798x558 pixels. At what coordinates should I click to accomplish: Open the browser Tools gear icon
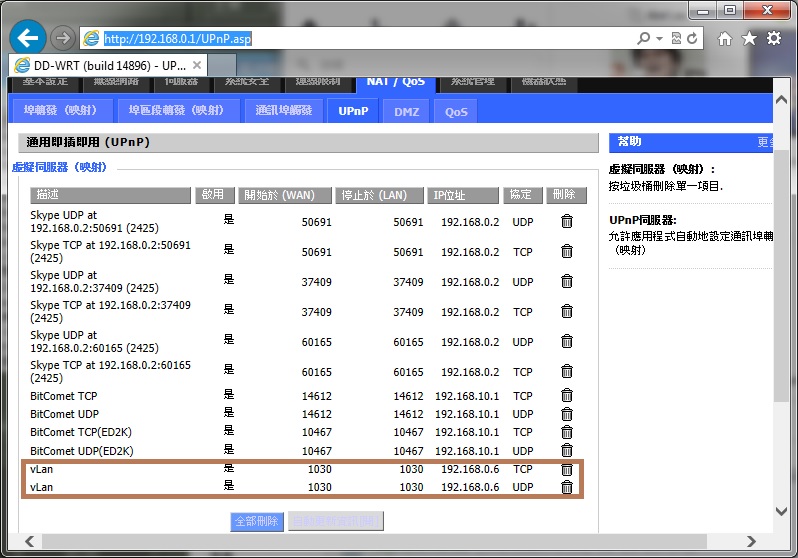pos(774,38)
